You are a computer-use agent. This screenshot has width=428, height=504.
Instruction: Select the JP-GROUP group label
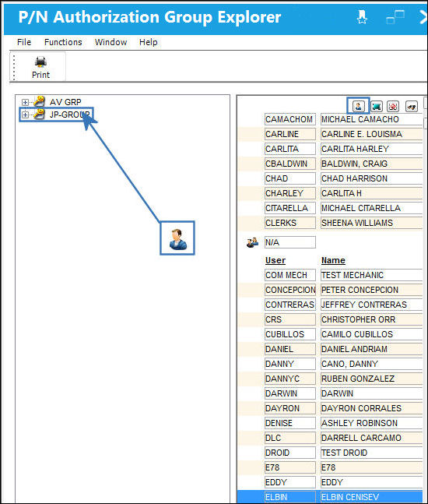pos(70,115)
